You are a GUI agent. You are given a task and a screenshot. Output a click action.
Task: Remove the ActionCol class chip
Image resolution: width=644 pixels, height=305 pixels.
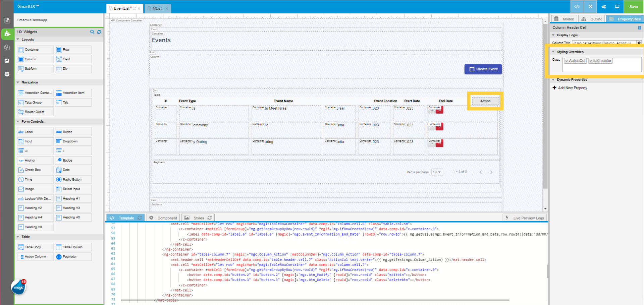pyautogui.click(x=567, y=61)
